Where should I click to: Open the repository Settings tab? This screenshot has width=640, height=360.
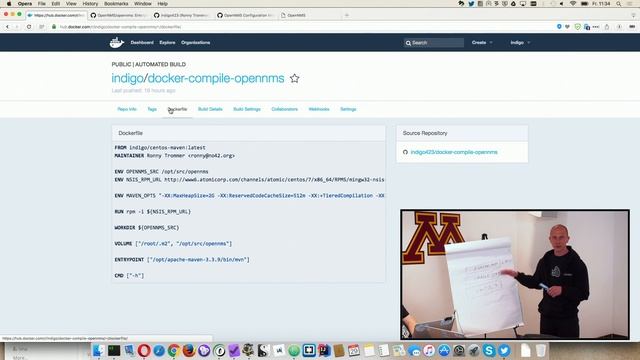(348, 109)
